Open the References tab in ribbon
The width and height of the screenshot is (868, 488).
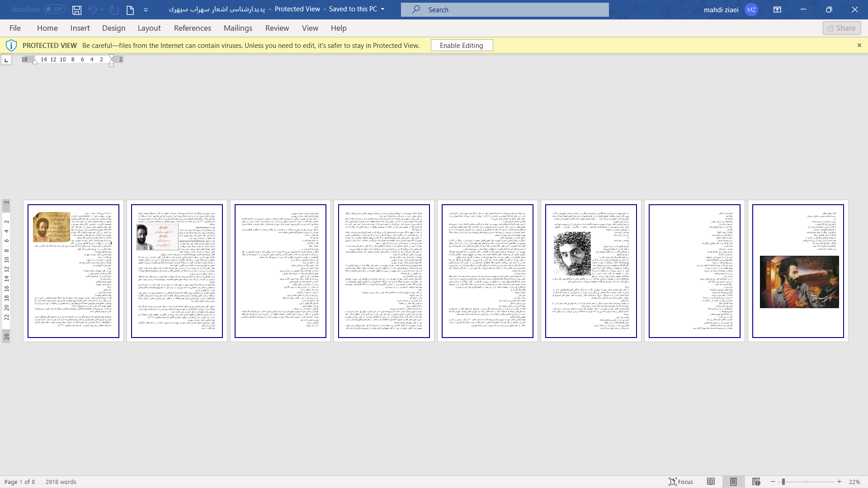point(193,28)
